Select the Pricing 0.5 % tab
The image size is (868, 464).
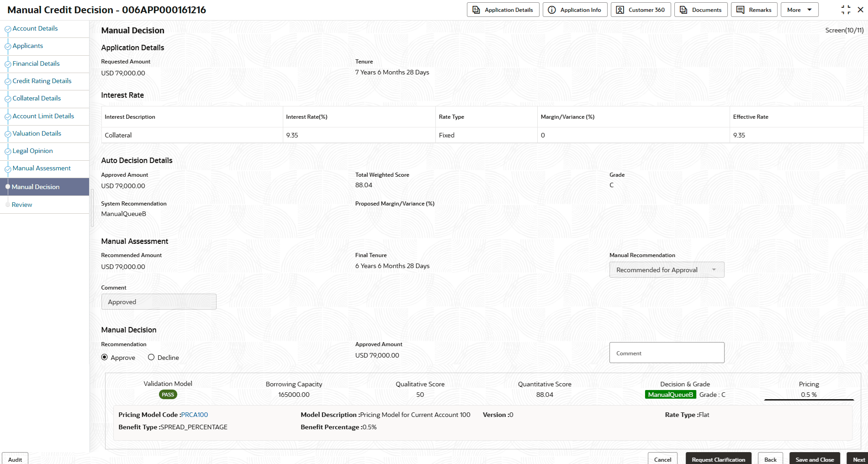809,390
